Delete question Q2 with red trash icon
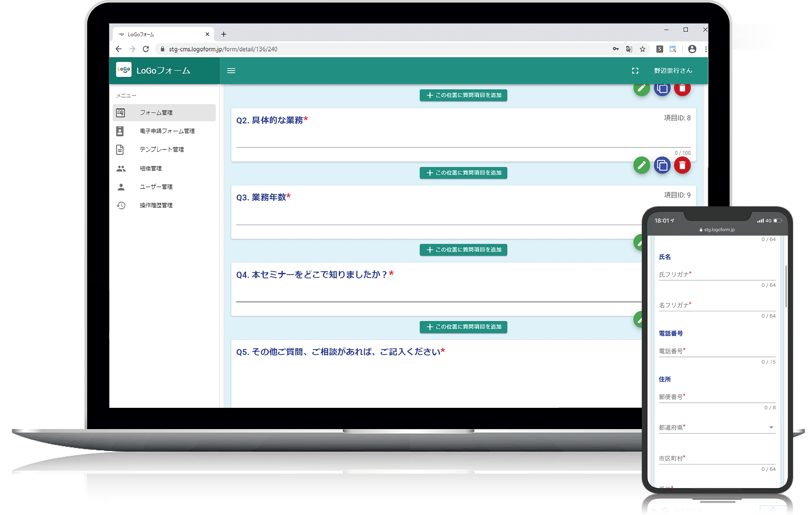 [x=682, y=165]
